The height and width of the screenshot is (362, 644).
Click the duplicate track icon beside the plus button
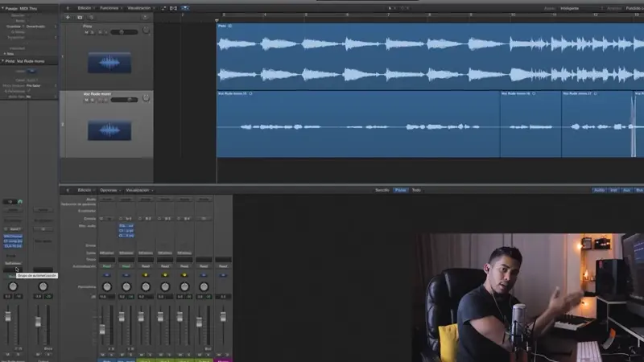pos(80,17)
